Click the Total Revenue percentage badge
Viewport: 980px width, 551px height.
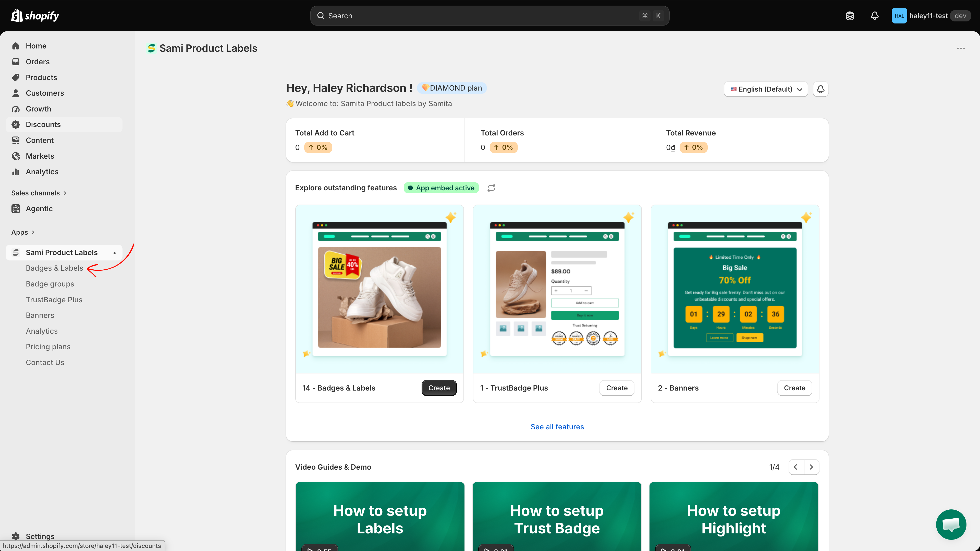click(693, 147)
